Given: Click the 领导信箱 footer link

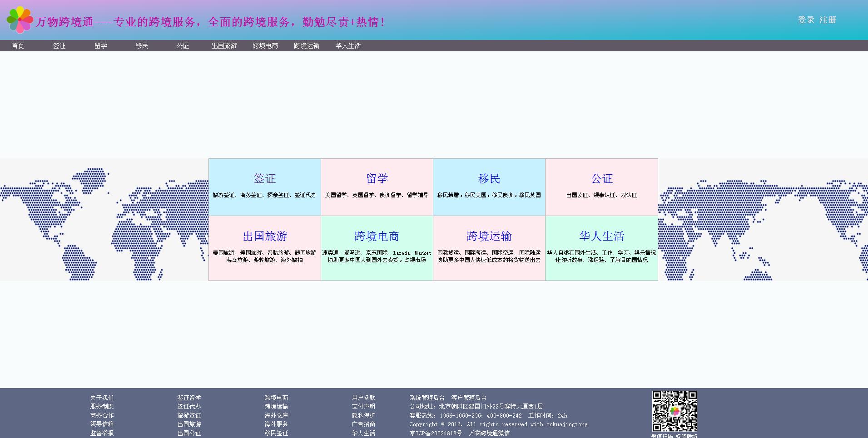Looking at the screenshot, I should pos(102,424).
